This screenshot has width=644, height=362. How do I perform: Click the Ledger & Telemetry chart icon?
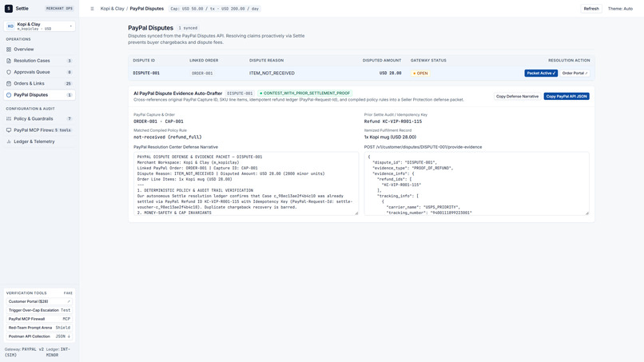[9, 141]
